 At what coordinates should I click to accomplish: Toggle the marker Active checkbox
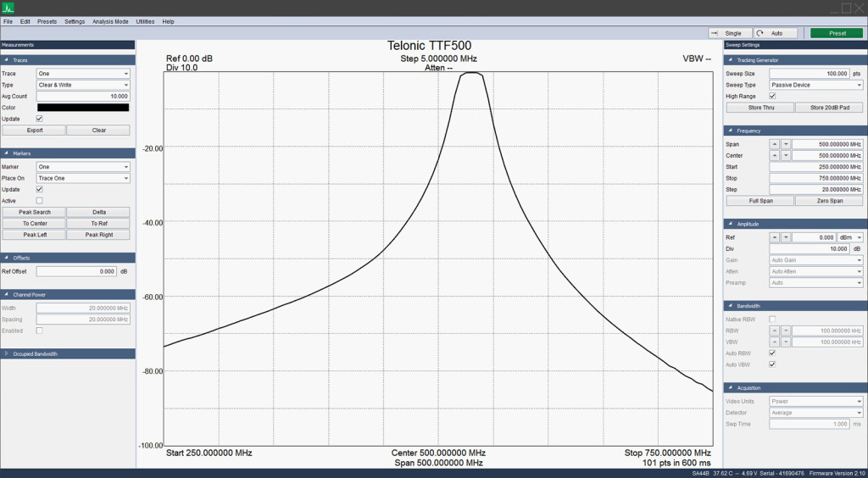(x=40, y=201)
